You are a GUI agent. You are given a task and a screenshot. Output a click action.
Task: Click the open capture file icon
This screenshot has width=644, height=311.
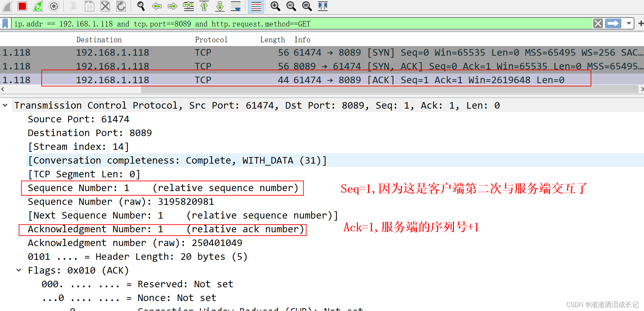(x=73, y=6)
